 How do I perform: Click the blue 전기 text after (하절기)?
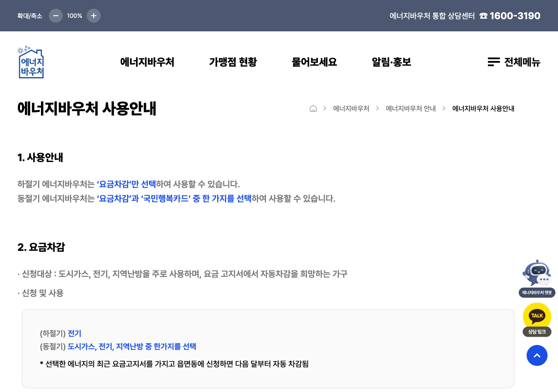(75, 334)
